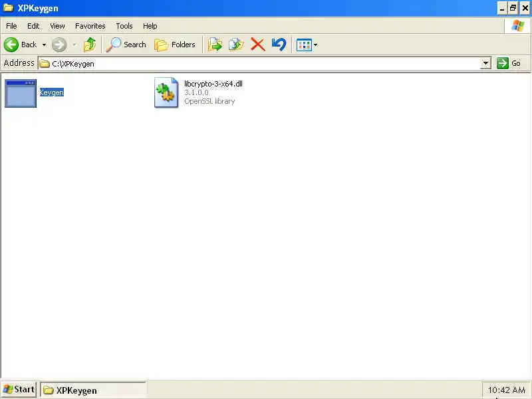This screenshot has height=399, width=532.
Task: Select the Keygen application icon
Action: (21, 93)
